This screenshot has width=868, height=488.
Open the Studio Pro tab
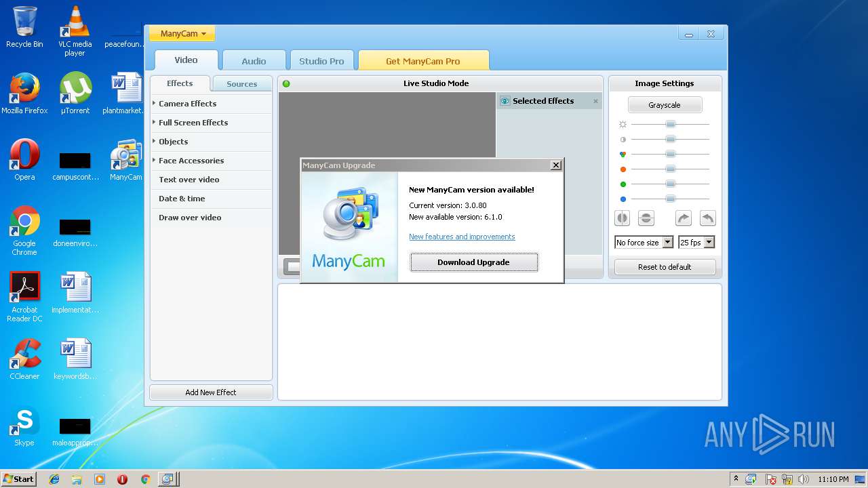point(321,61)
